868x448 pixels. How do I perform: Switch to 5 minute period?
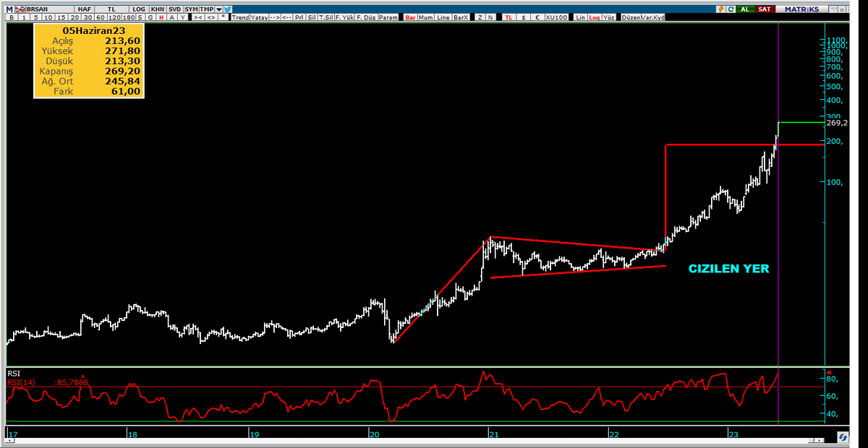pos(35,17)
